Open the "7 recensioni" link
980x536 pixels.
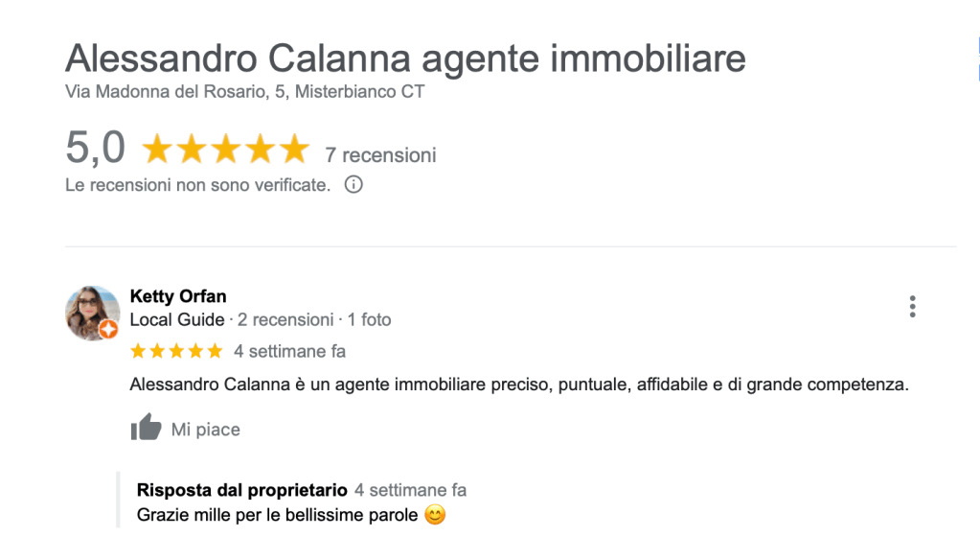(x=380, y=154)
